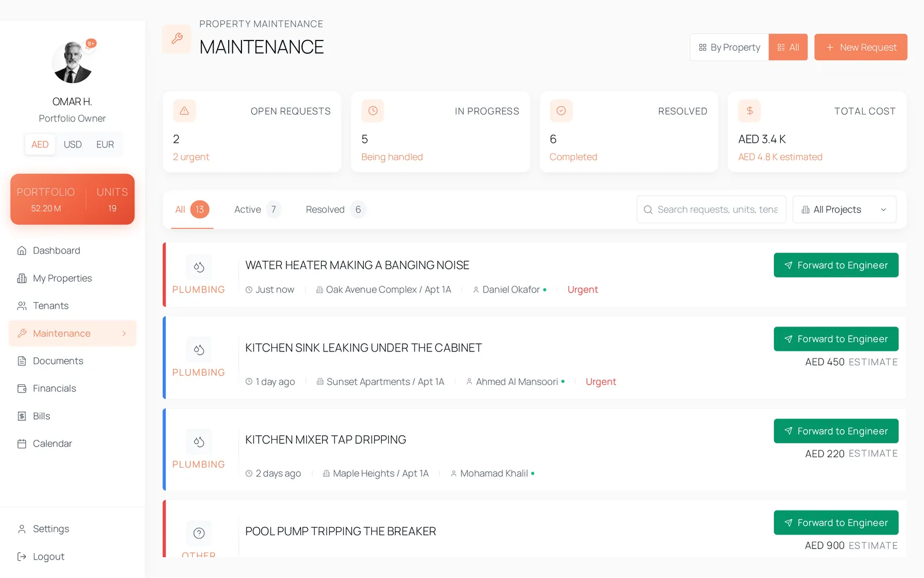924x578 pixels.
Task: Open Dashboard from the sidebar
Action: pos(73,250)
